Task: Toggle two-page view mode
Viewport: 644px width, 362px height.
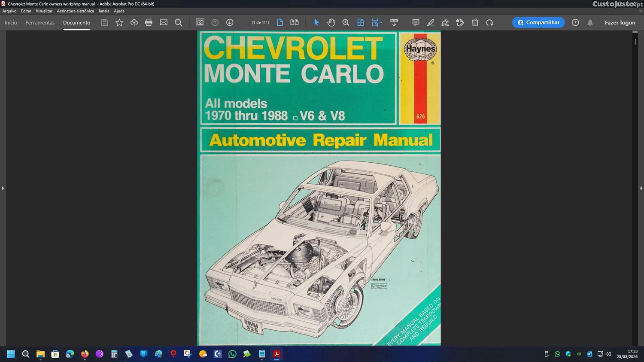Action: 295,22
